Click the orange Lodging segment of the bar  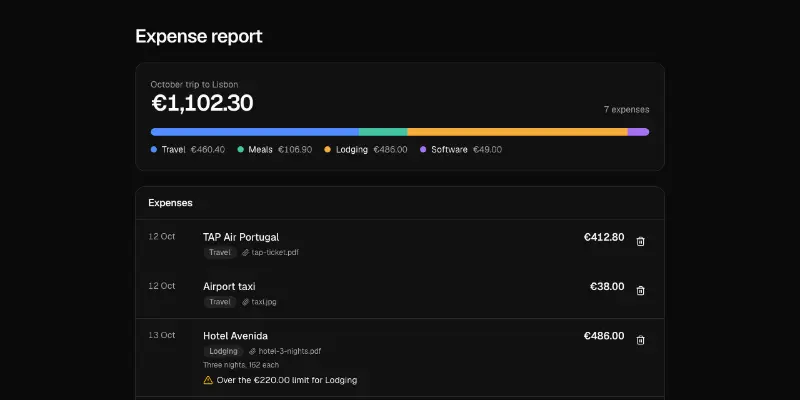517,132
